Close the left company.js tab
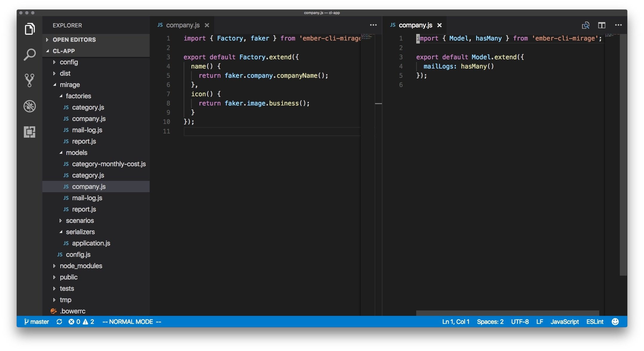The image size is (644, 351). point(207,25)
